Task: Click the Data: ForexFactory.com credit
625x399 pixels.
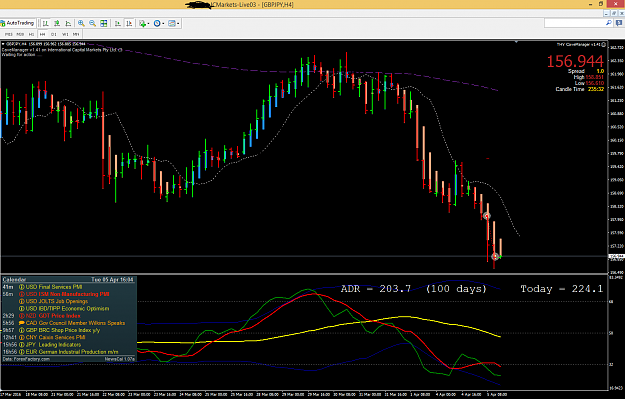Action: [26, 359]
